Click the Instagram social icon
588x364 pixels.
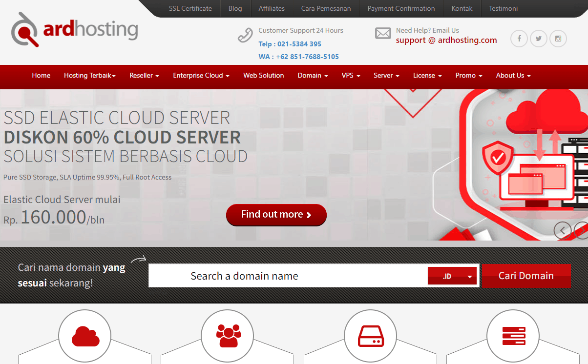pyautogui.click(x=558, y=39)
